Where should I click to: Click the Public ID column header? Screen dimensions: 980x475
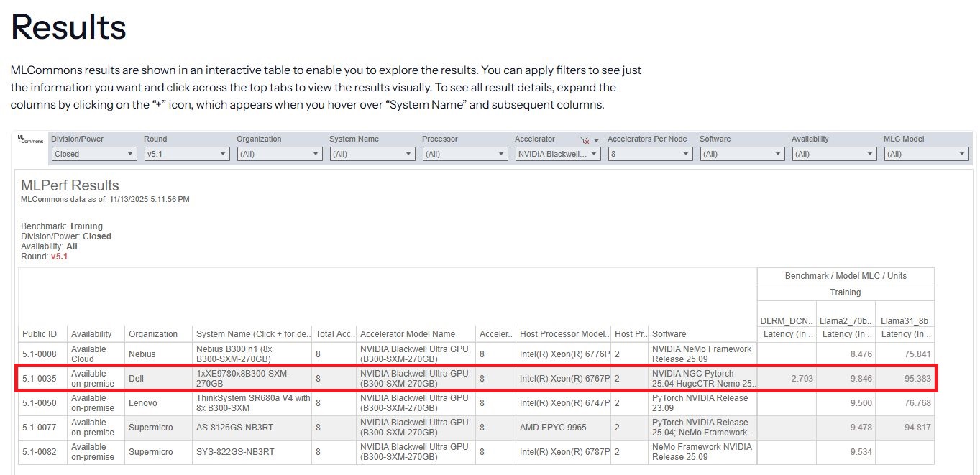(40, 334)
